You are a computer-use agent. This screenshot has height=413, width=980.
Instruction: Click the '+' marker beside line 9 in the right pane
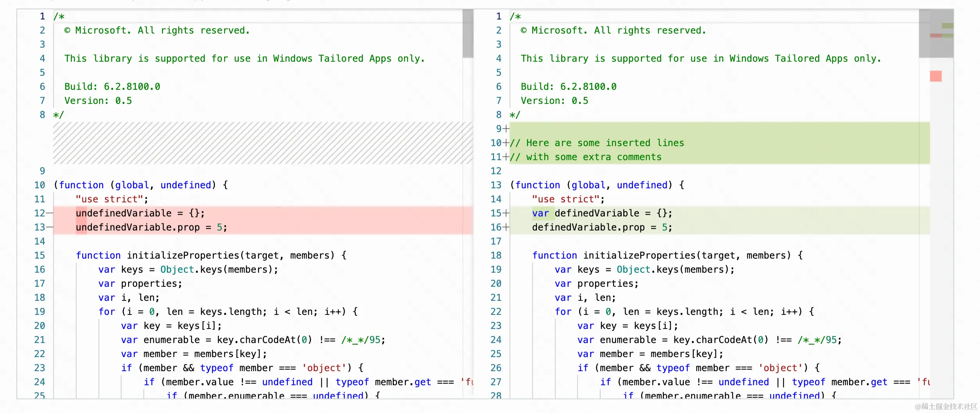coord(506,128)
